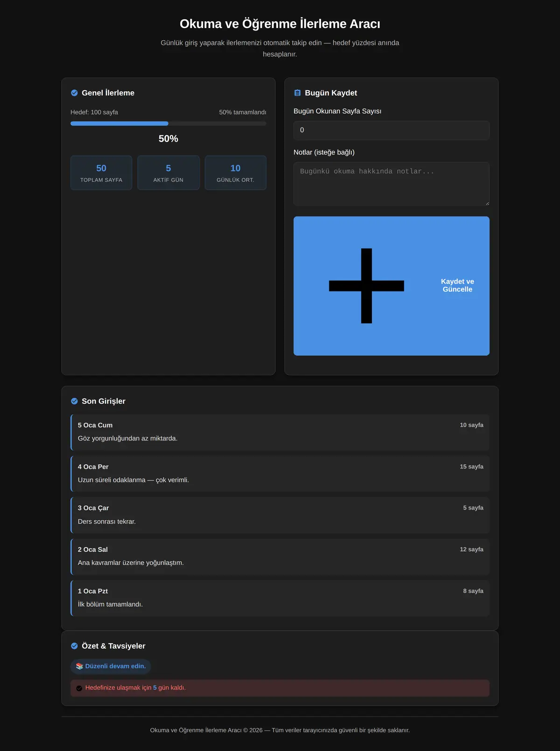Click the Son Girişler checkmark icon

pyautogui.click(x=74, y=401)
